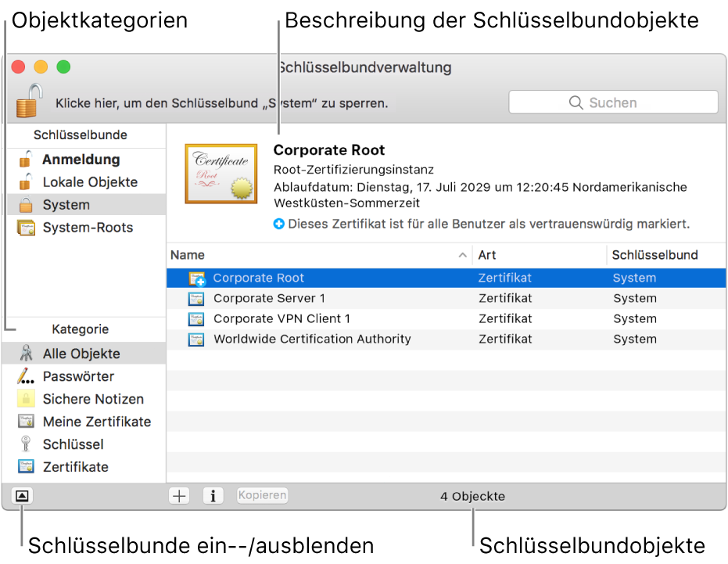Click the blue trusted plus badge
This screenshot has width=728, height=564.
(279, 225)
